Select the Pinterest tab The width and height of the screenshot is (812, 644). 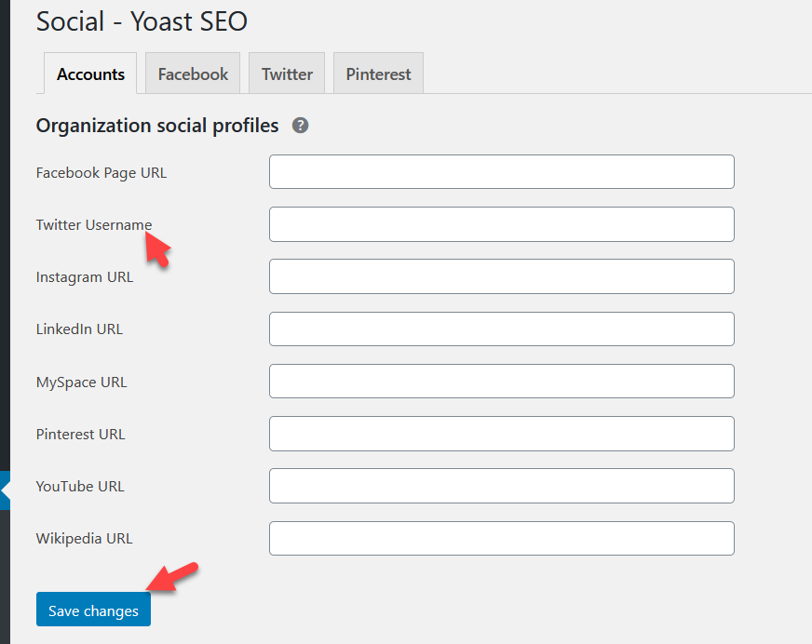pos(378,74)
